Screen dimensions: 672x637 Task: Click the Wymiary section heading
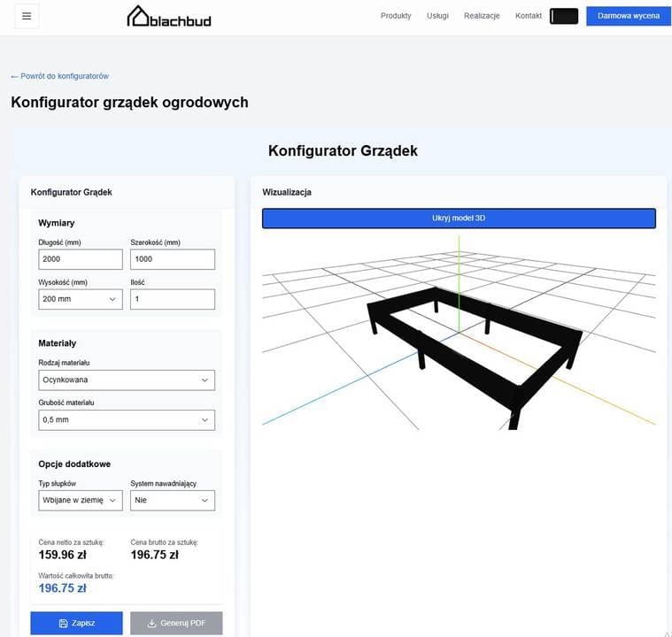(x=57, y=223)
